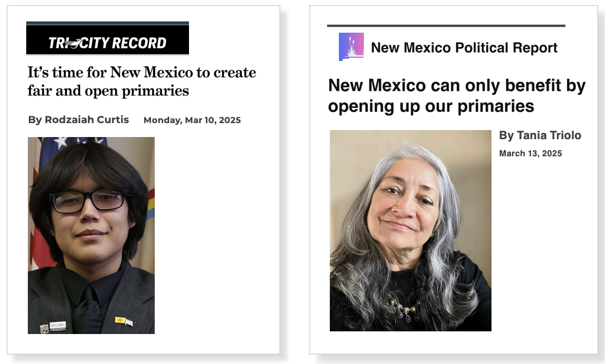The height and width of the screenshot is (364, 605).
Task: Open the 'New Mexico can only benefit' headline
Action: (457, 95)
